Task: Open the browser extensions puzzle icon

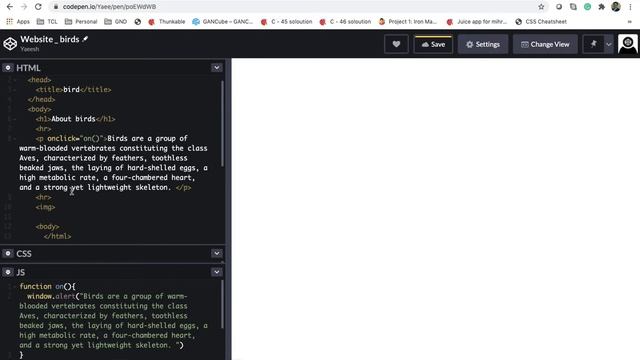Action: click(x=601, y=7)
